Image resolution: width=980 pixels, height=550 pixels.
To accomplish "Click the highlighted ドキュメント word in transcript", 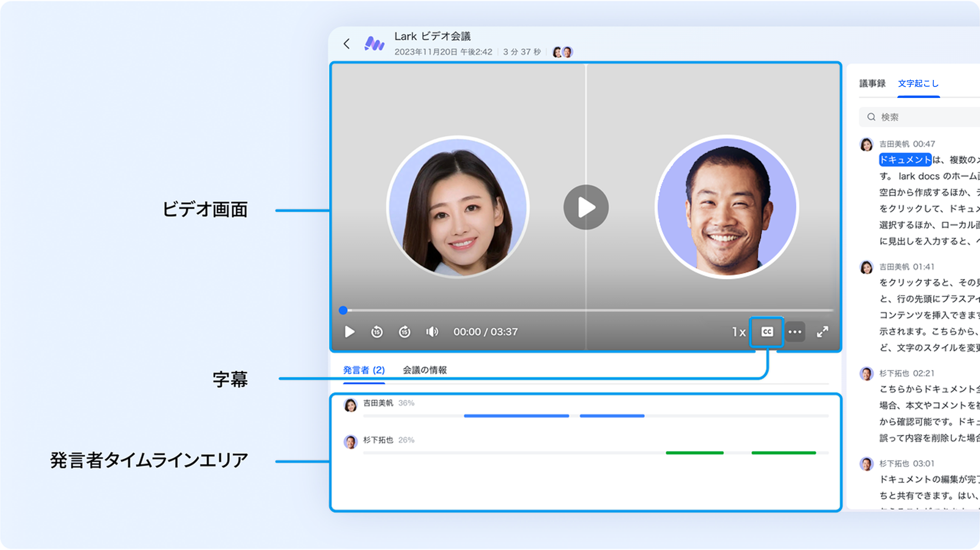I will pyautogui.click(x=905, y=159).
